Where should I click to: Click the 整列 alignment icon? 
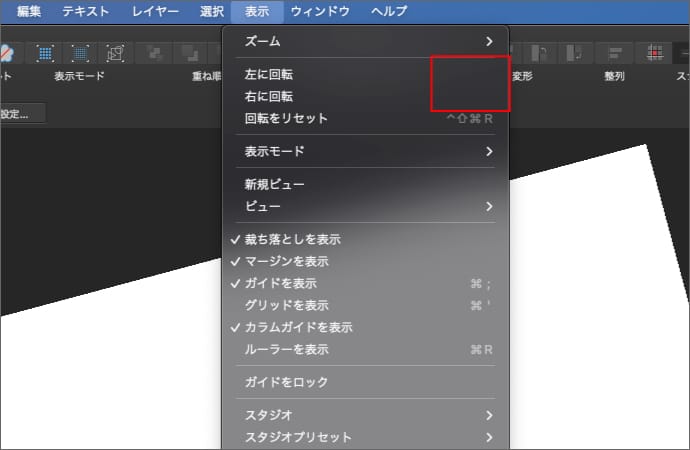(x=616, y=53)
